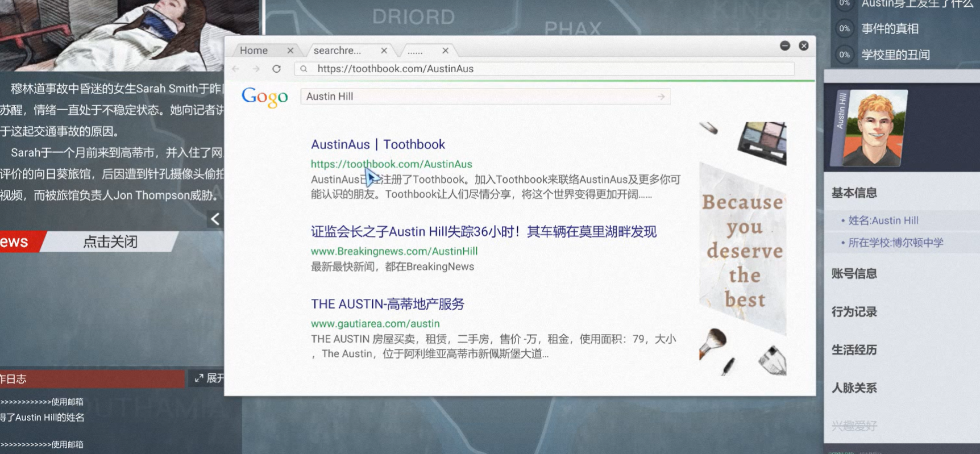
Task: Select the 事件的真相 objective
Action: pos(890,28)
